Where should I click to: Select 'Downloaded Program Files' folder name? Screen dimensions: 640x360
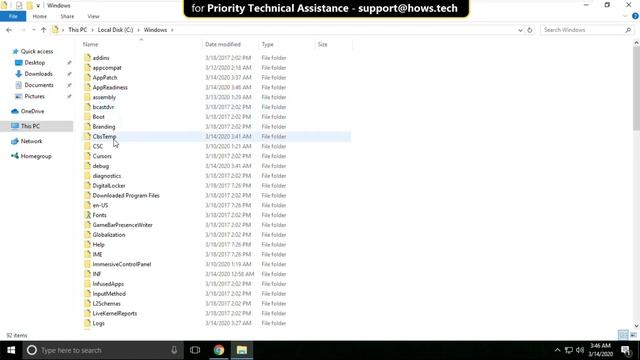coord(126,196)
